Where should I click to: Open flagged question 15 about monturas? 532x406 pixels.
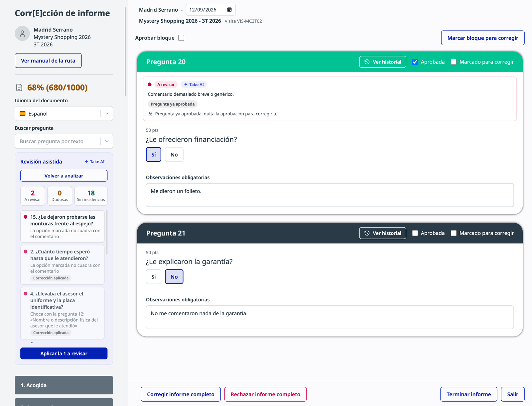pyautogui.click(x=63, y=227)
